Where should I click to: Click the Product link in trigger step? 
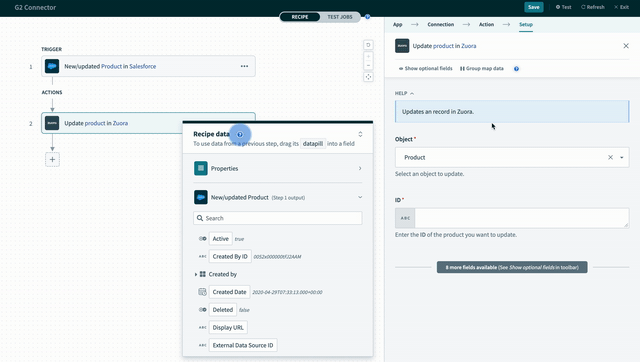[111, 66]
